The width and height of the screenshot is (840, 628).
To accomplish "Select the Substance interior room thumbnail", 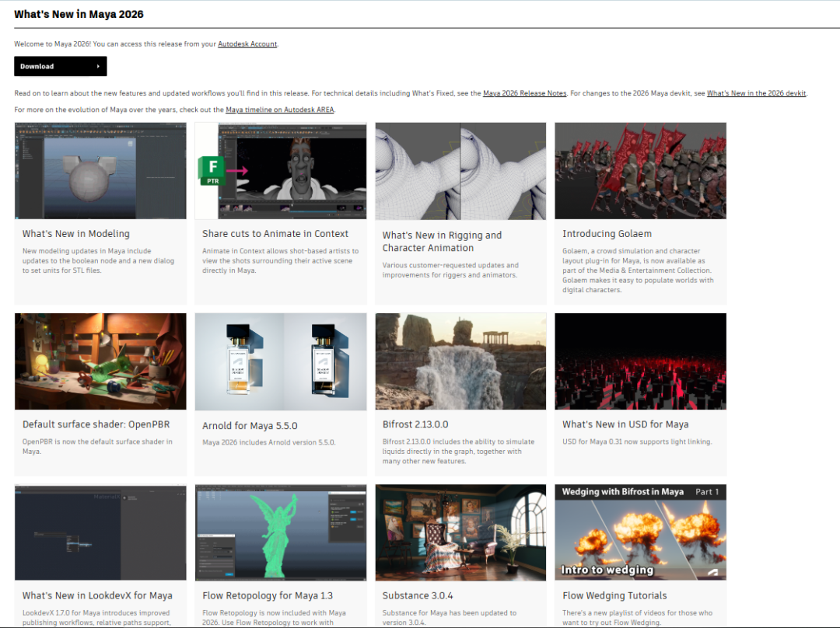I will (460, 532).
